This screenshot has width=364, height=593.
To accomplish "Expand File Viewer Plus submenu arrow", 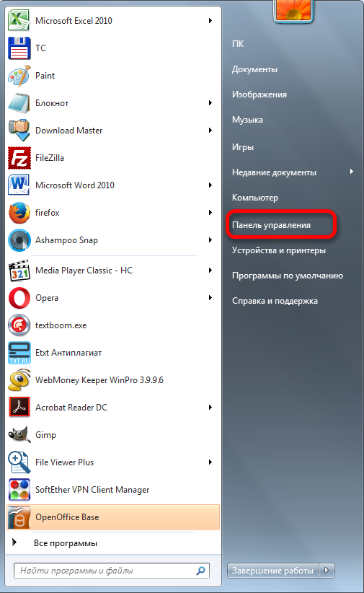I will (x=210, y=462).
